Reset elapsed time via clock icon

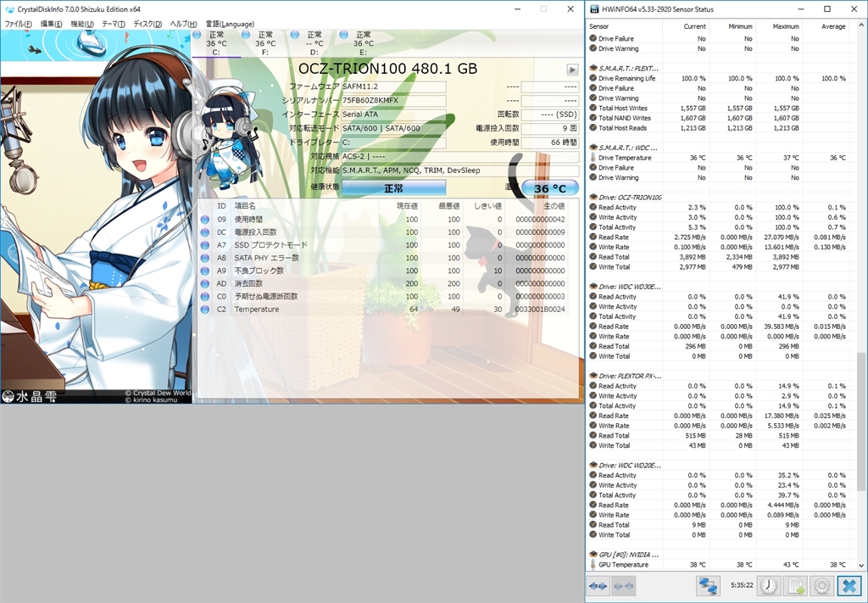(769, 585)
